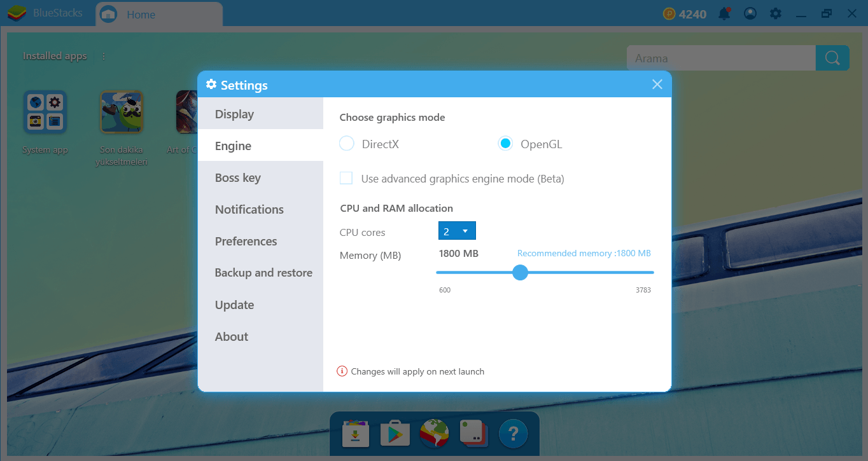Open the user account icon
Image resolution: width=868 pixels, height=461 pixels.
[750, 13]
